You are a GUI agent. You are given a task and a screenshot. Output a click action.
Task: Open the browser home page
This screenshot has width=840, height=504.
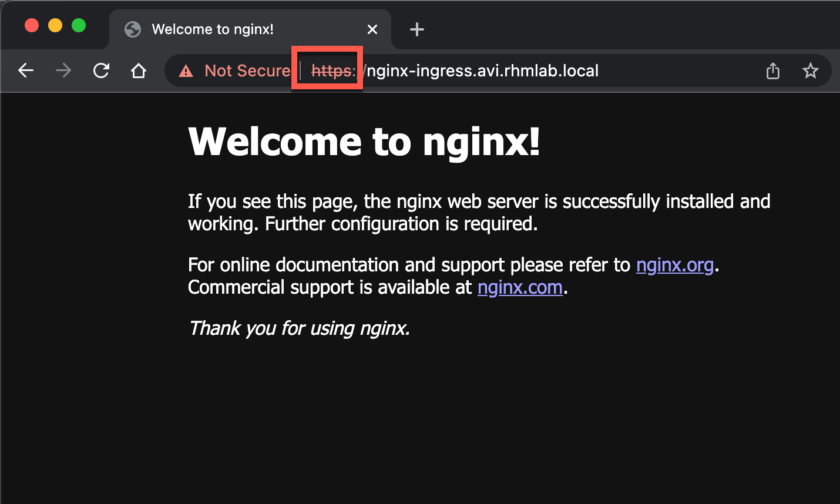(x=139, y=70)
